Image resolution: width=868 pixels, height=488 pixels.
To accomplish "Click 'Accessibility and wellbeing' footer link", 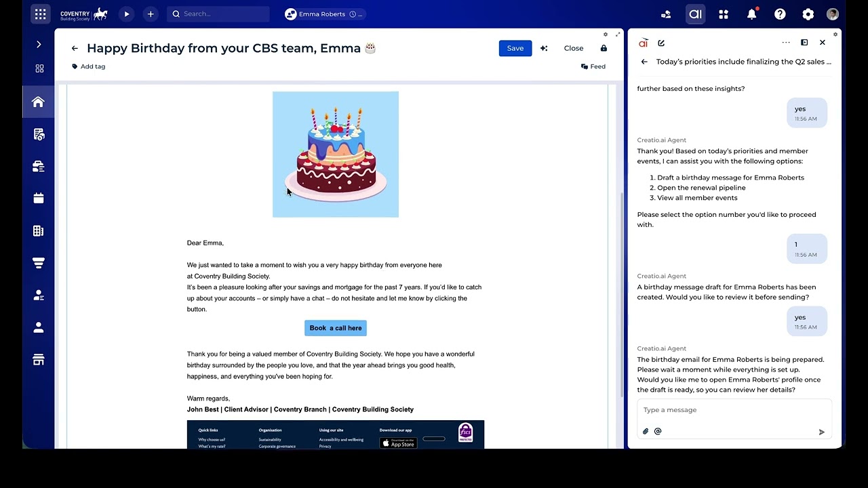I will [x=341, y=440].
